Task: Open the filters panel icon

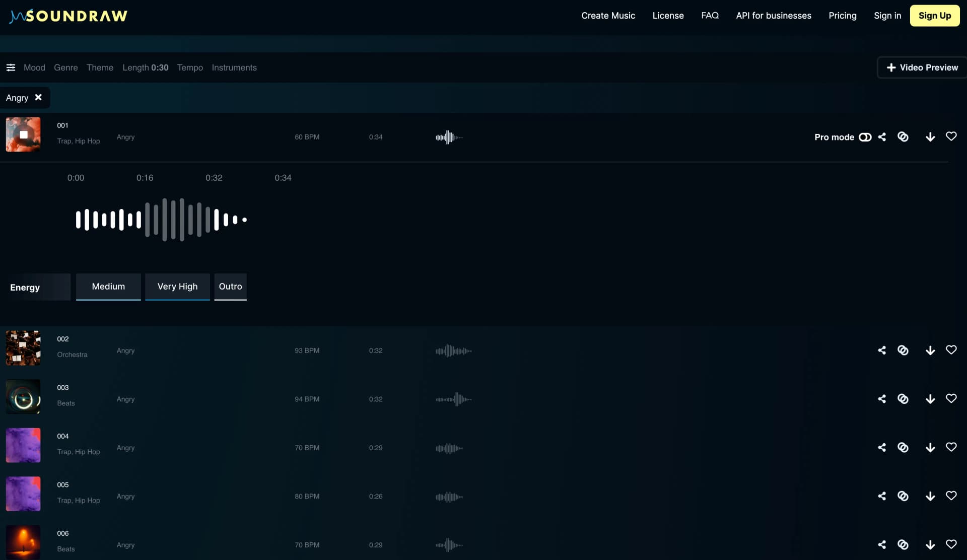Action: 11,67
